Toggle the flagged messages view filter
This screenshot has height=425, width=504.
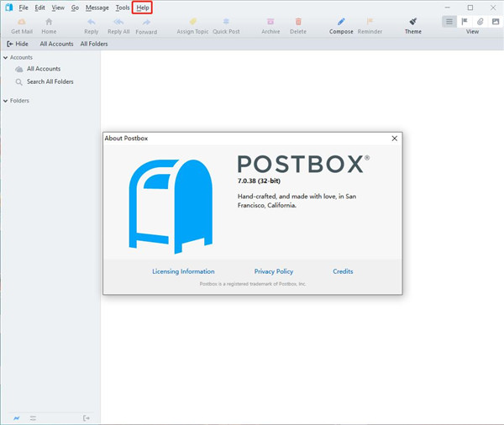pyautogui.click(x=465, y=21)
